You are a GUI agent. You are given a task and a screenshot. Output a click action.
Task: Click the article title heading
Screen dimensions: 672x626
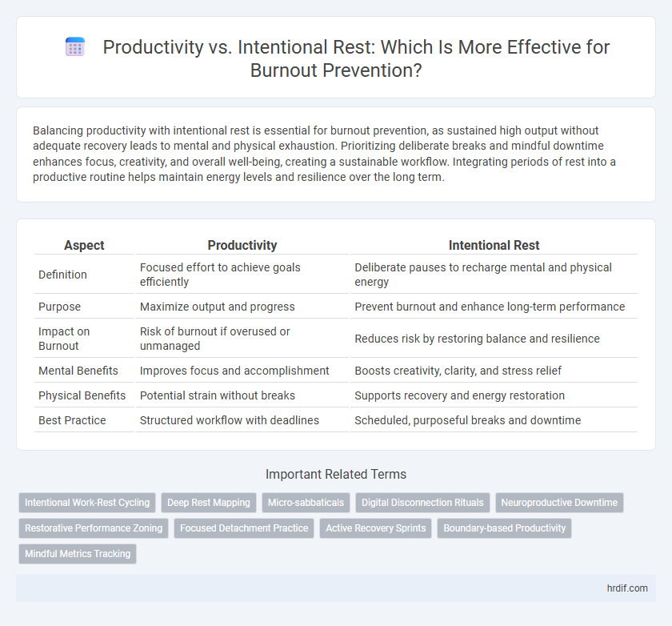point(356,58)
